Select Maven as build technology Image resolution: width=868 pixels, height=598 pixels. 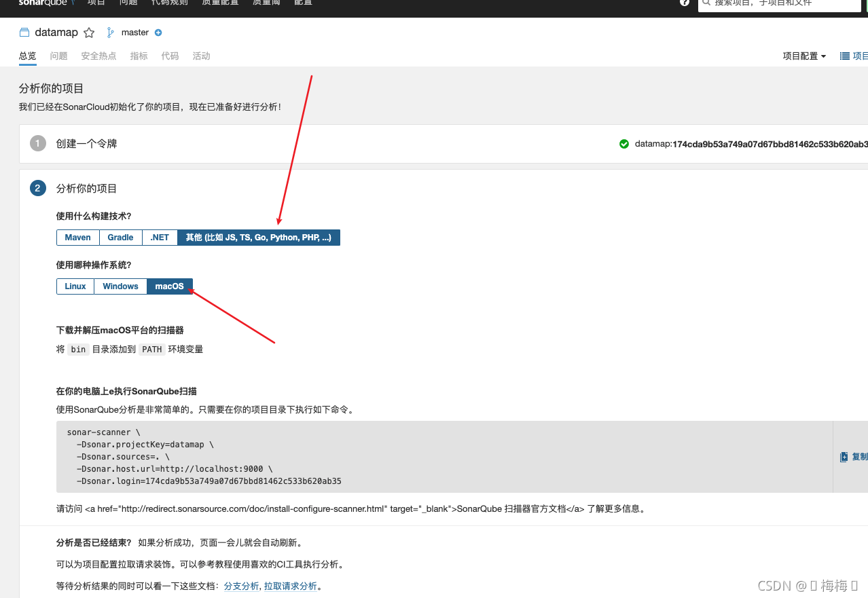point(78,238)
